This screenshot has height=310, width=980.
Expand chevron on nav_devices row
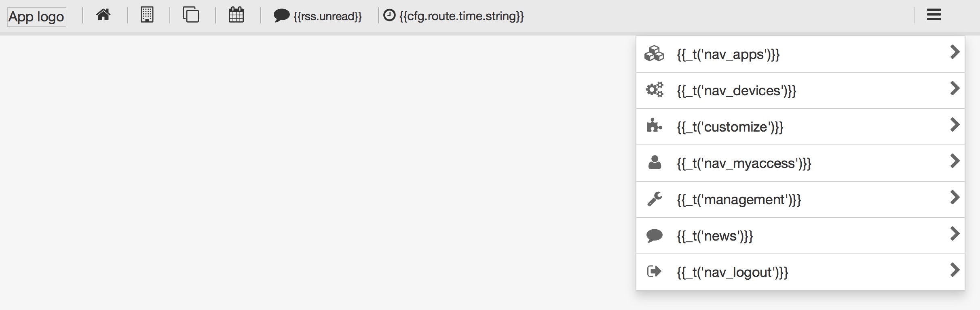point(955,89)
